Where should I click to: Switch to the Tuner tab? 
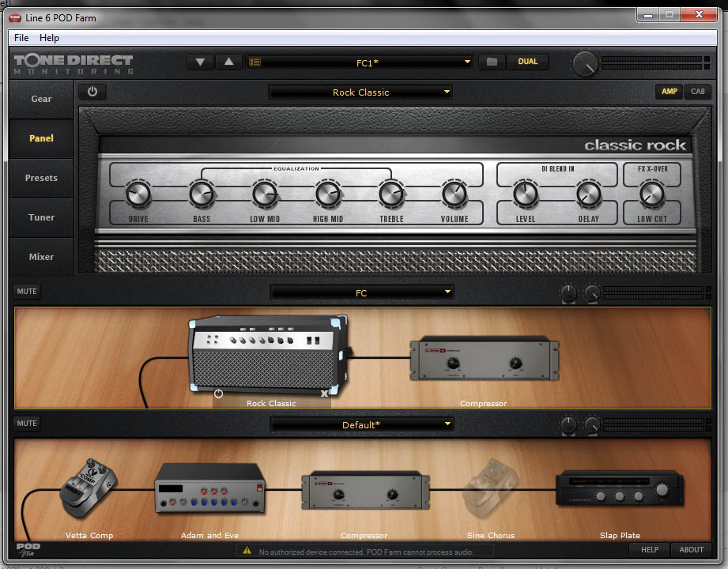41,217
